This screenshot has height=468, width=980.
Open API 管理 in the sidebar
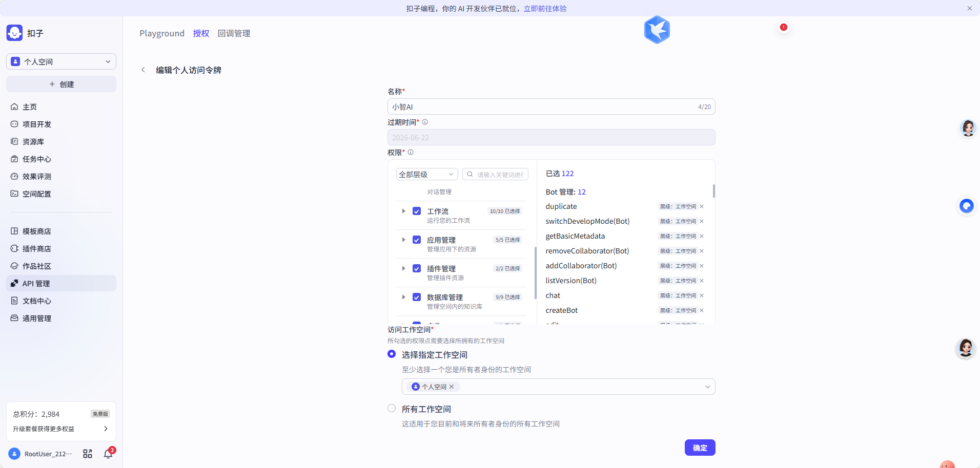click(61, 283)
